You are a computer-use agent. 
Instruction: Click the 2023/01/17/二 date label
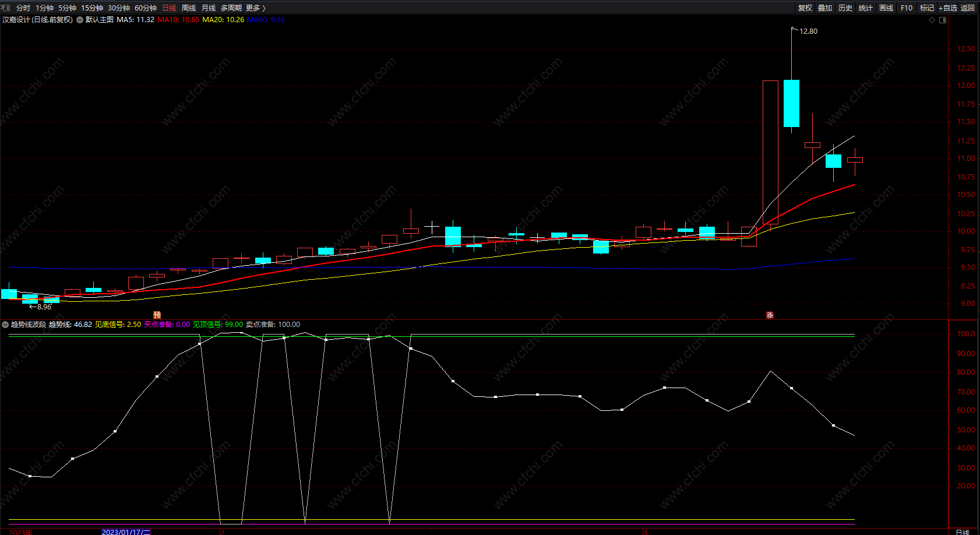tap(126, 532)
